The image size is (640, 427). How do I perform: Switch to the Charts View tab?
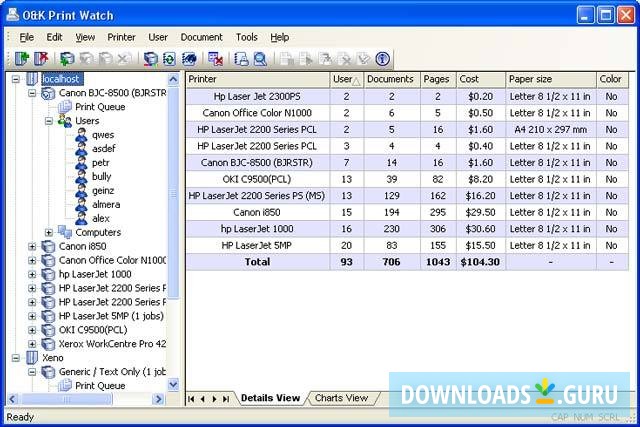point(341,398)
